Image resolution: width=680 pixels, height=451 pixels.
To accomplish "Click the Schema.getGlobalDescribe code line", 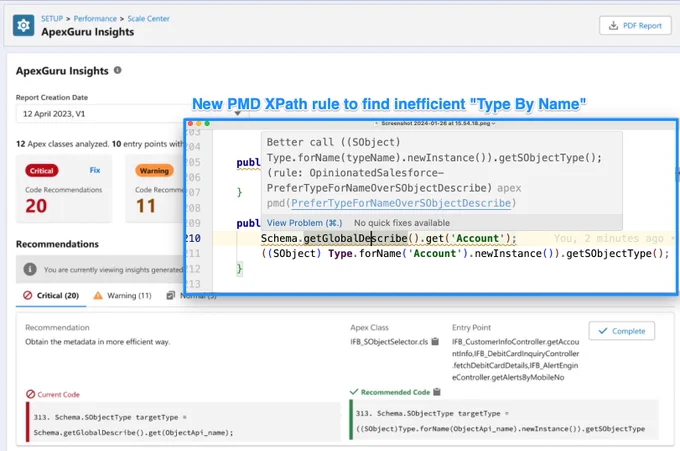I will pos(388,238).
